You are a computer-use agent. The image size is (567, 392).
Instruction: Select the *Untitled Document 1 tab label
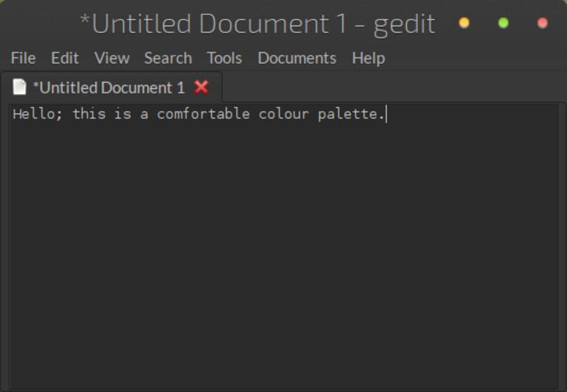click(x=109, y=87)
